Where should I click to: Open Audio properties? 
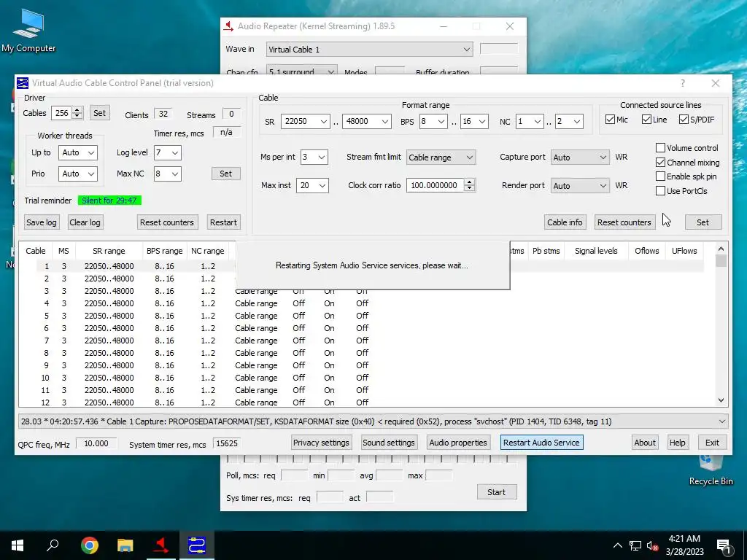(458, 443)
